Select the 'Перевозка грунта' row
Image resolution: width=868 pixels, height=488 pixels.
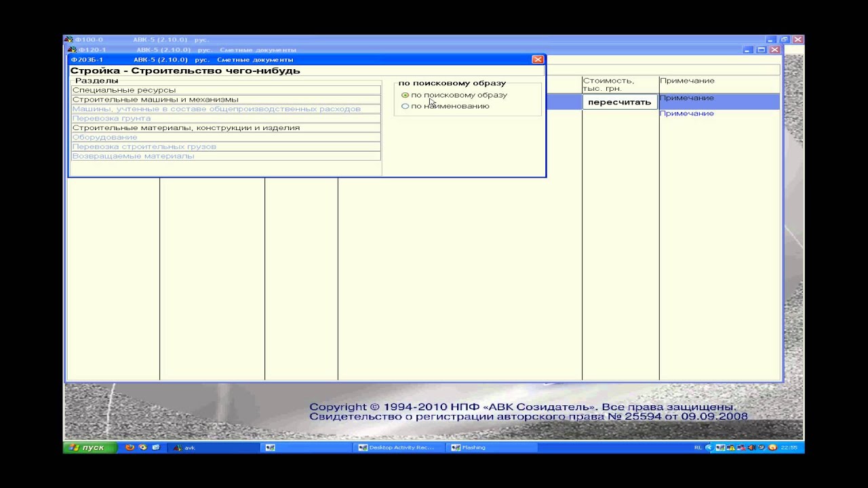click(x=226, y=119)
